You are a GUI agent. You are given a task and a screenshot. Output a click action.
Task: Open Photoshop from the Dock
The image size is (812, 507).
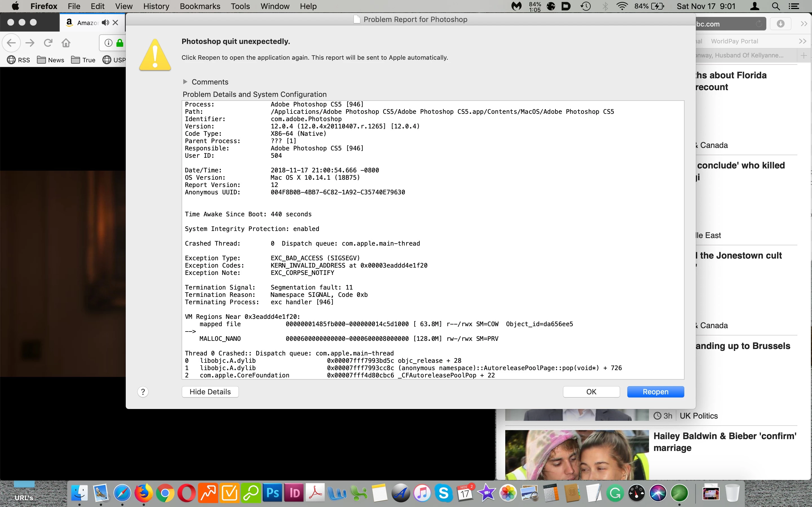(x=272, y=493)
